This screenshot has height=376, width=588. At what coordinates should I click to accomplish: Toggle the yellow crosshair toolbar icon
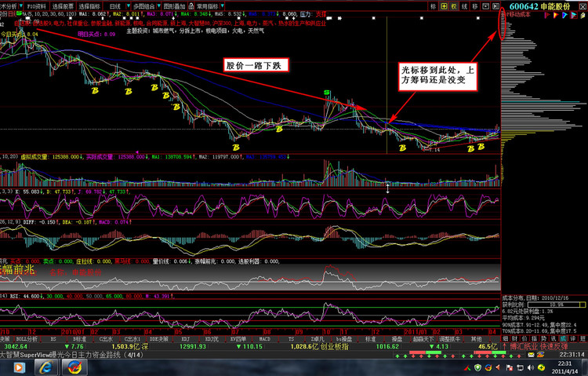pyautogui.click(x=444, y=6)
